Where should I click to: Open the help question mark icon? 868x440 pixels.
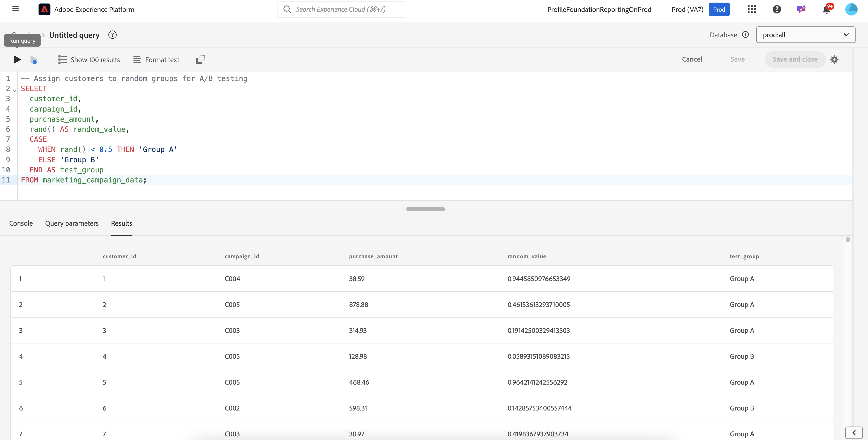click(777, 9)
